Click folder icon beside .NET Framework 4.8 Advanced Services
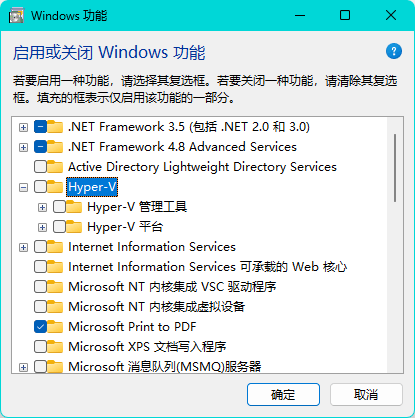 pyautogui.click(x=55, y=147)
